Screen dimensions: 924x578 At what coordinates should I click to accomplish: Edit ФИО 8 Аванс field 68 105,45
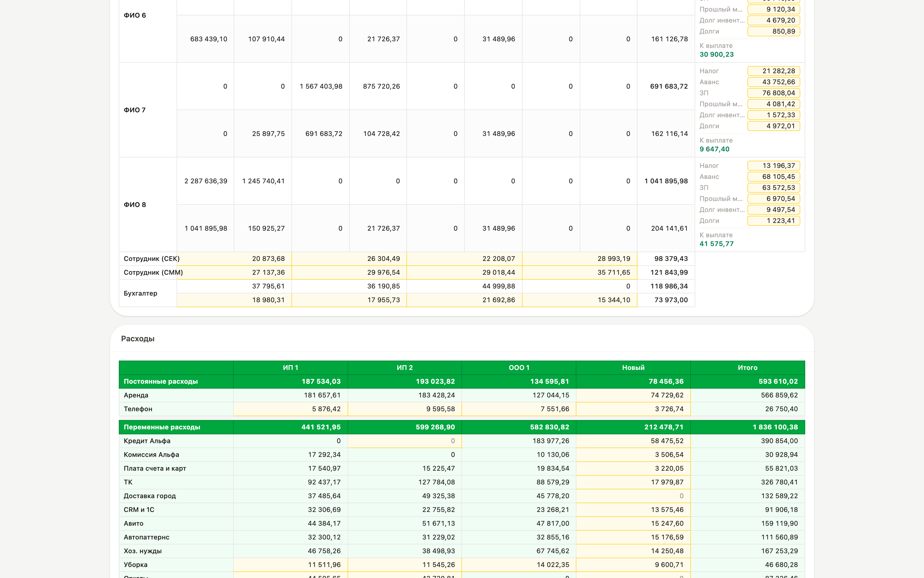tap(773, 177)
